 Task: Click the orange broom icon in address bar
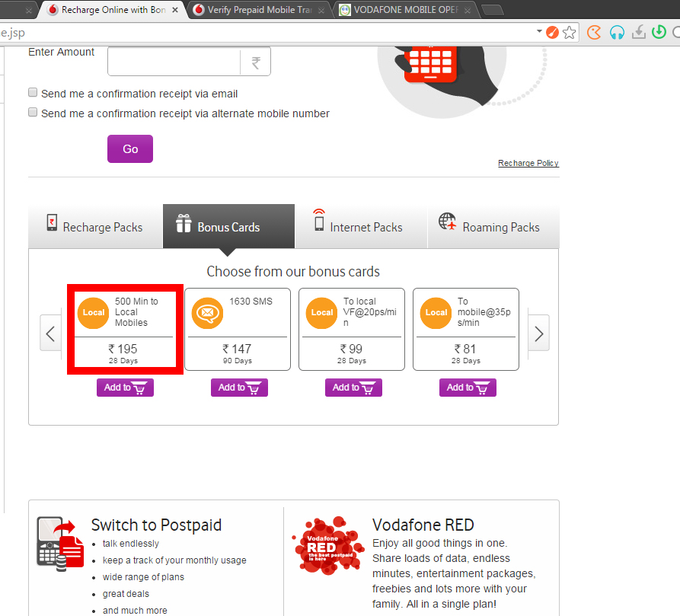tap(552, 32)
